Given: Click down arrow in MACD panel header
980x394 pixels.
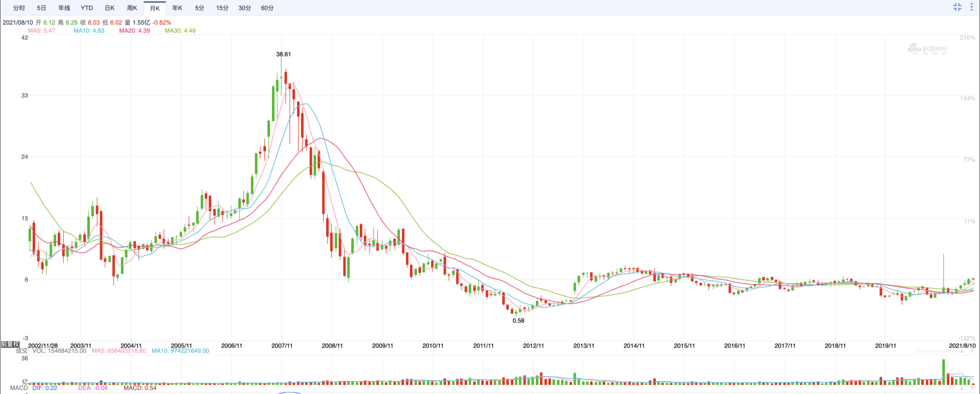Looking at the screenshot, I should click(x=972, y=388).
